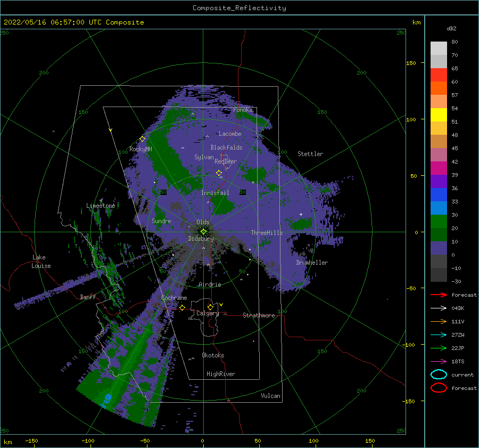479x448 pixels.
Task: Click the dBZ legend heading
Action: (x=451, y=28)
